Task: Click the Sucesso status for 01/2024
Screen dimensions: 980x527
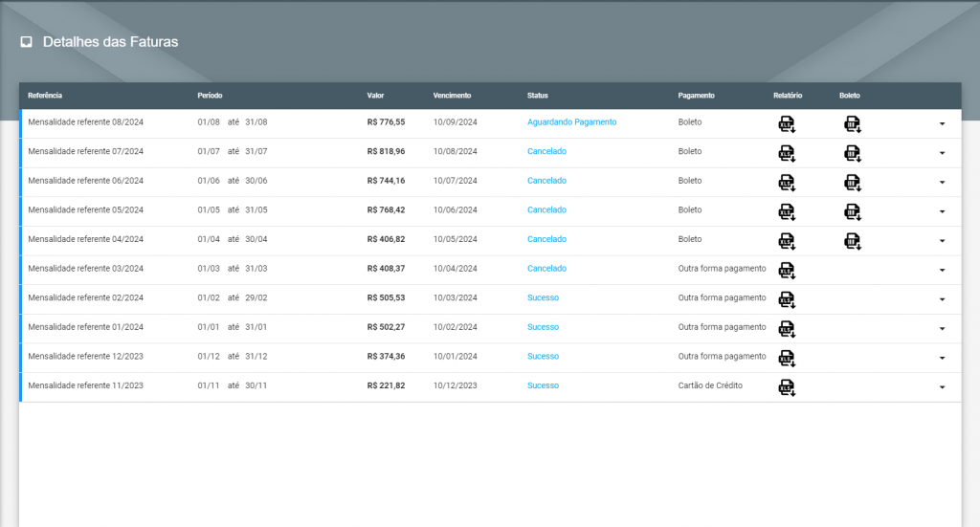Action: [x=544, y=326]
